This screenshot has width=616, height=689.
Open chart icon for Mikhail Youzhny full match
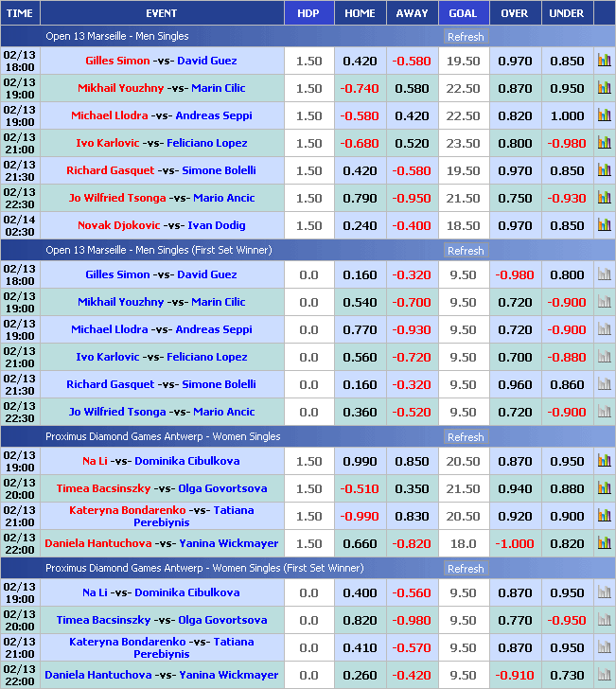(x=604, y=88)
